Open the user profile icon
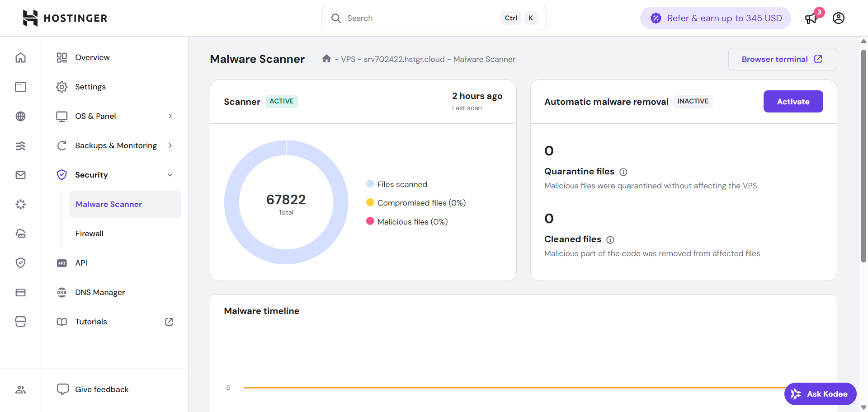The image size is (868, 412). [839, 18]
